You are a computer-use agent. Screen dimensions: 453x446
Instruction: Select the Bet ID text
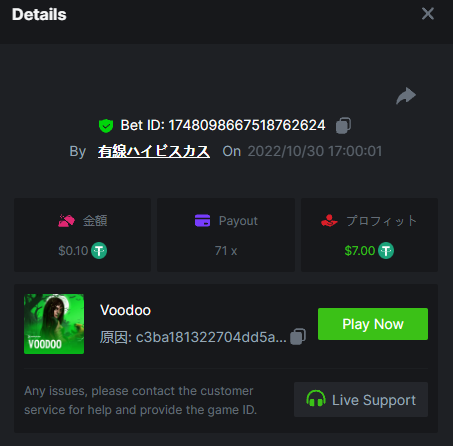click(223, 125)
